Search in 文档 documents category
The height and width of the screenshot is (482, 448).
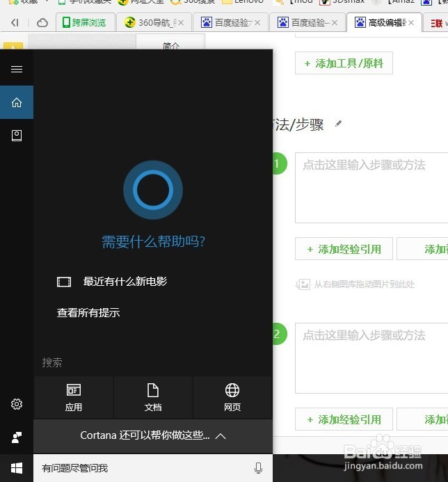[x=153, y=397]
